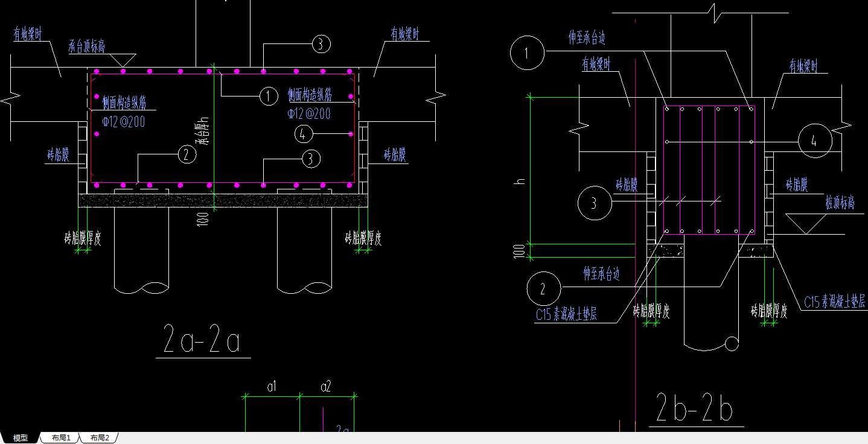868x444 pixels.
Task: Select the 桩顶标高 label text
Action: pyautogui.click(x=840, y=203)
